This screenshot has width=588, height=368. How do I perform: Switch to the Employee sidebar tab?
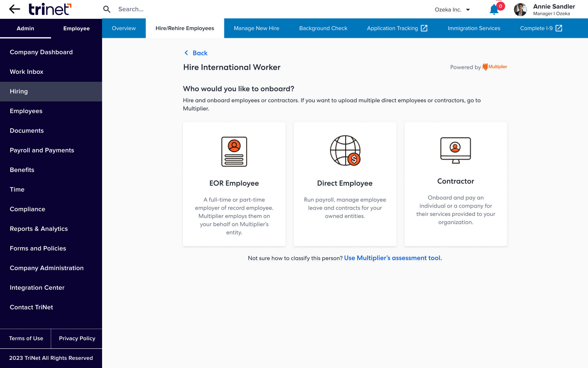[x=76, y=28]
